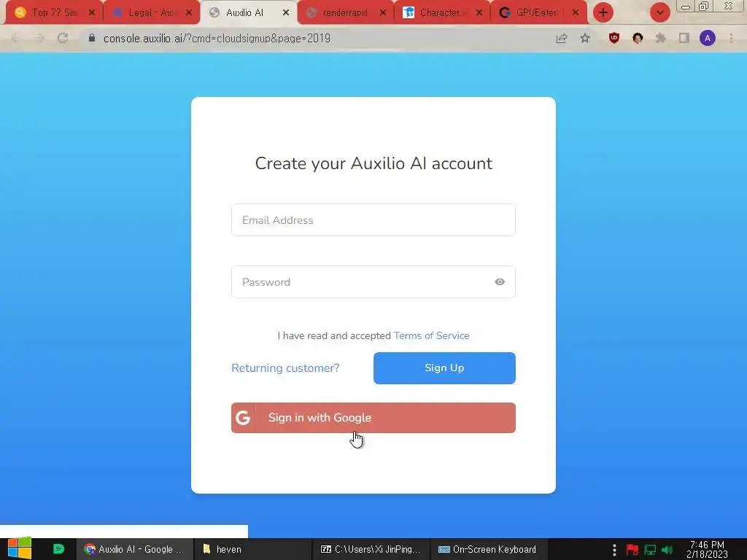Click the Password input field
Image resolution: width=747 pixels, height=560 pixels.
pyautogui.click(x=373, y=282)
